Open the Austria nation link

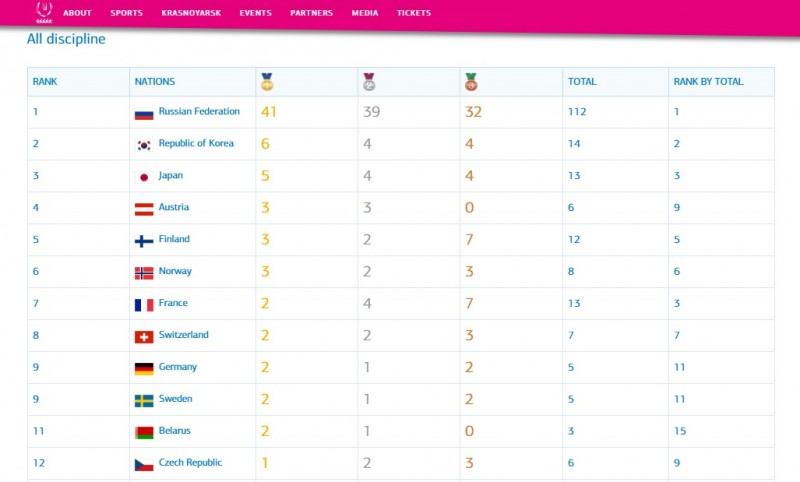pos(173,207)
